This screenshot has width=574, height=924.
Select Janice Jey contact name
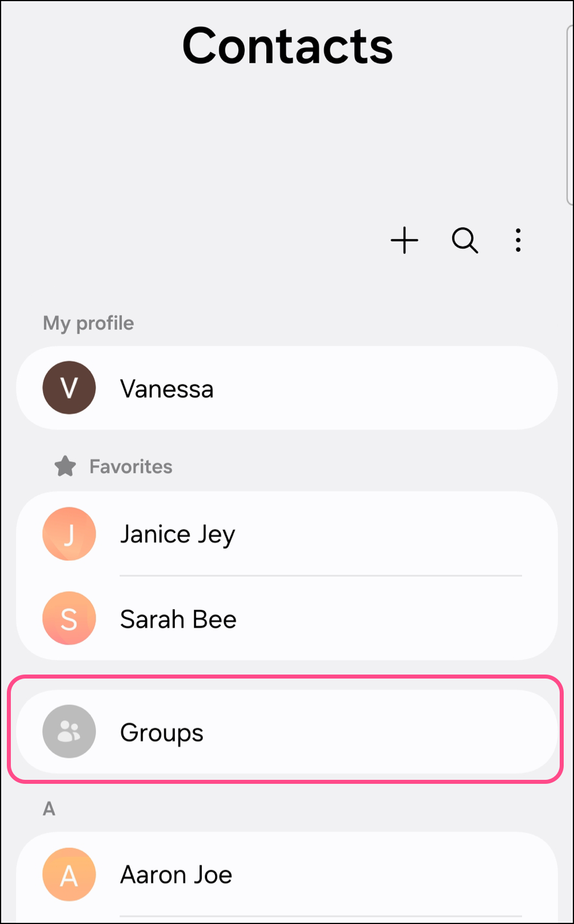pyautogui.click(x=177, y=535)
